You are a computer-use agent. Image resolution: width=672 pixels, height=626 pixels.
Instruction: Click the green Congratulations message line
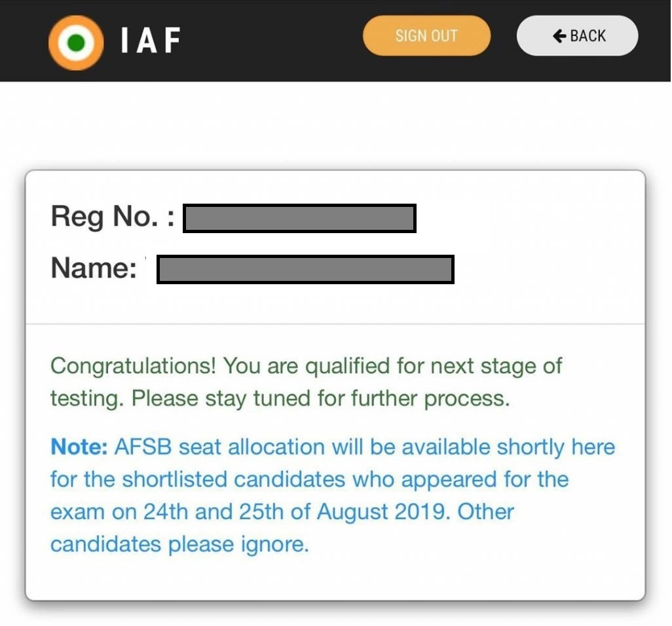tap(306, 367)
